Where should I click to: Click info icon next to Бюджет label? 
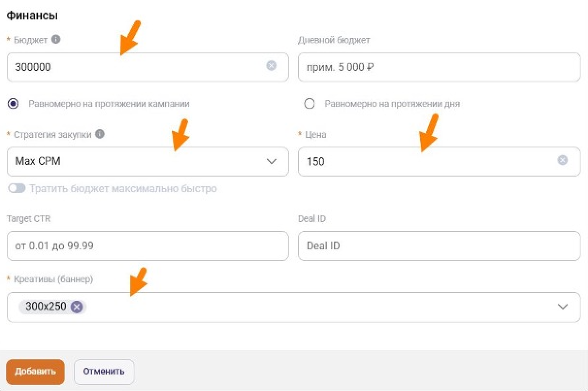tap(56, 40)
